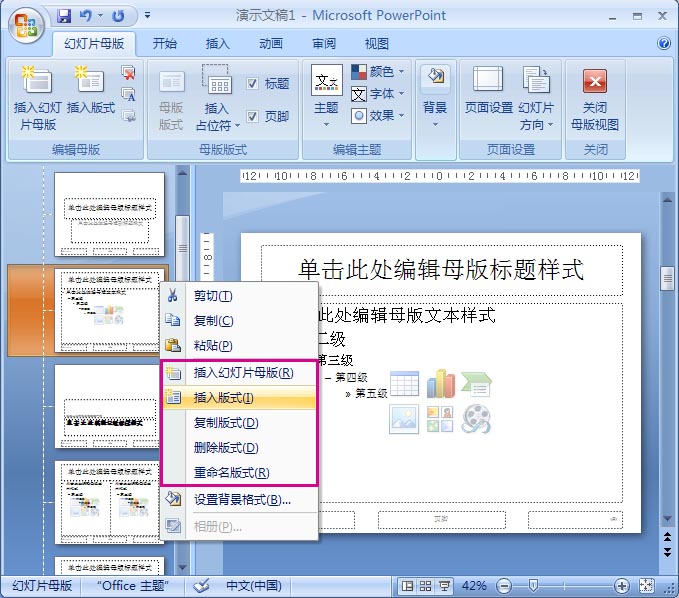
Task: Open the 开始 ribbon tab
Action: (165, 44)
